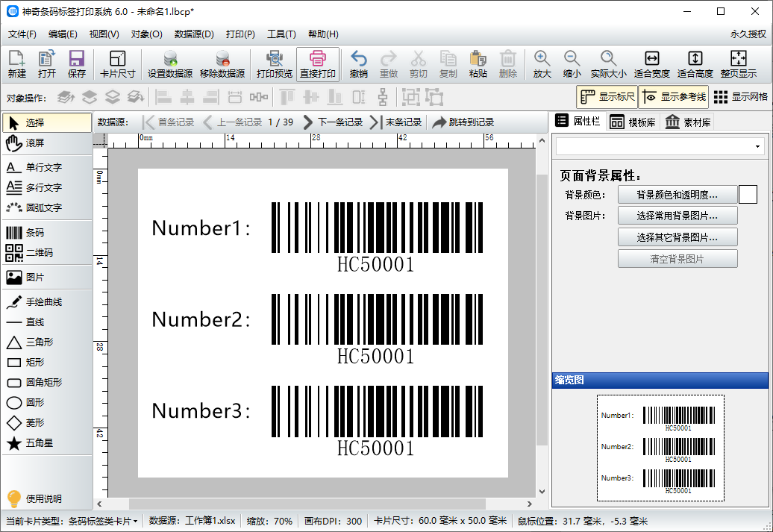The width and height of the screenshot is (773, 532).
Task: Choose the 滚屏 pan tool
Action: coord(47,143)
